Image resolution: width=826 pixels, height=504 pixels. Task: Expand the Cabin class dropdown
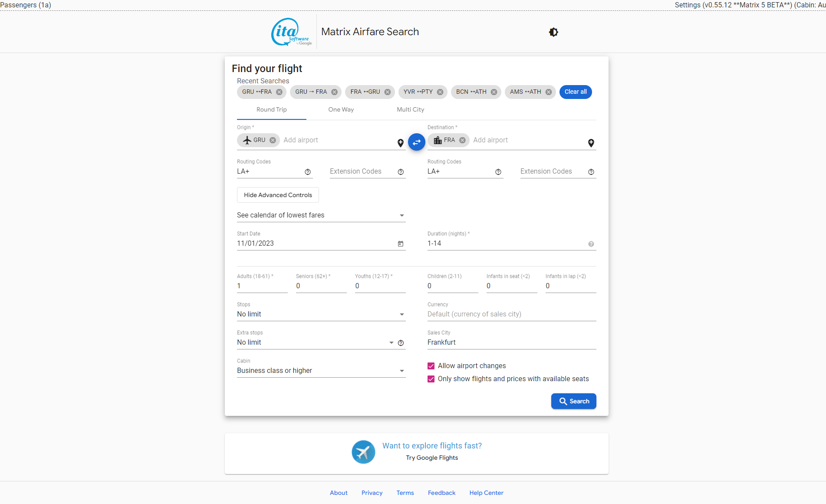tap(321, 371)
